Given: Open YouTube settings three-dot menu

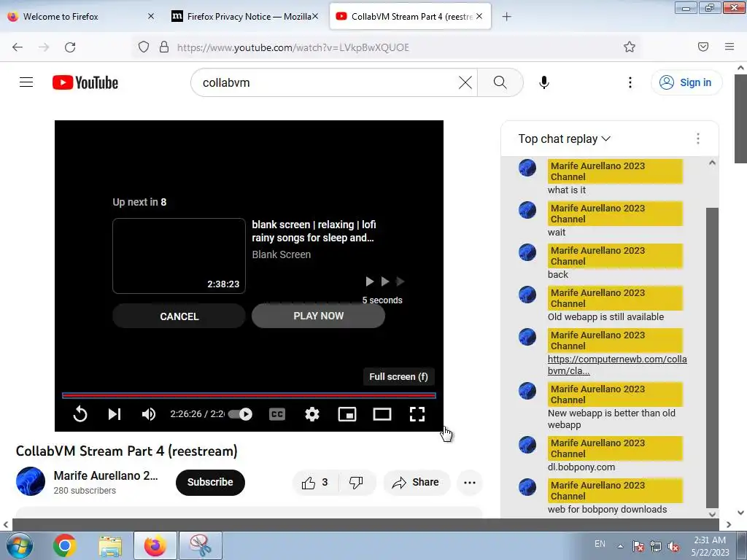Looking at the screenshot, I should 630,82.
